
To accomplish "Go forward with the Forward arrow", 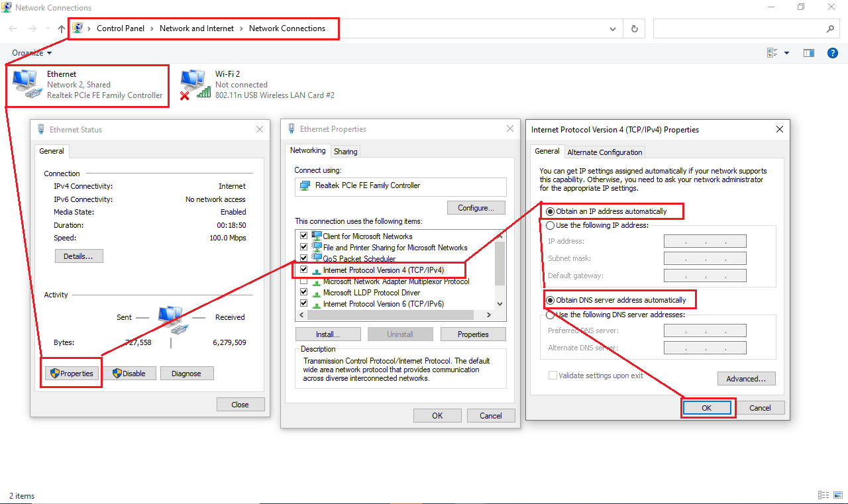I will tap(32, 28).
